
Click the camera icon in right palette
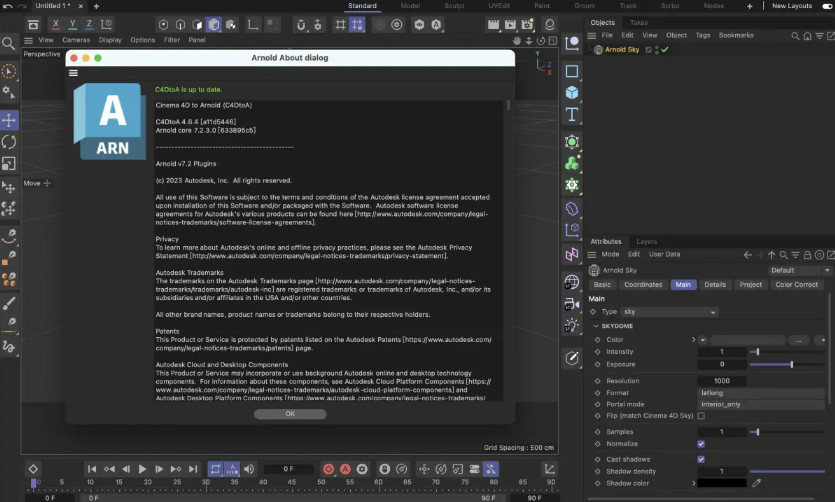(572, 303)
